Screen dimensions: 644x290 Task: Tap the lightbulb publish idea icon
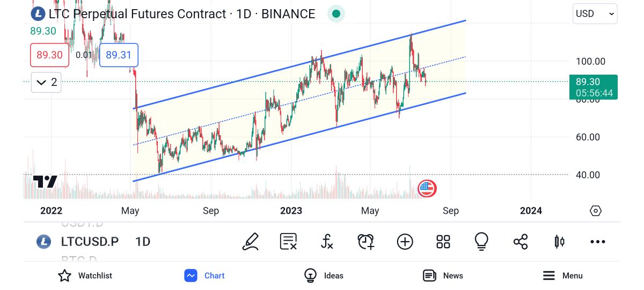click(x=481, y=242)
